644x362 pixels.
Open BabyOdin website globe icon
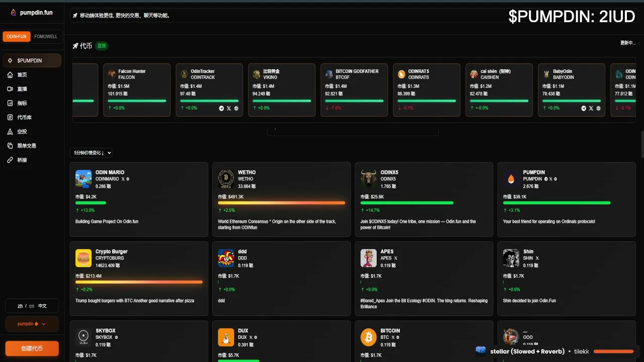click(x=599, y=108)
